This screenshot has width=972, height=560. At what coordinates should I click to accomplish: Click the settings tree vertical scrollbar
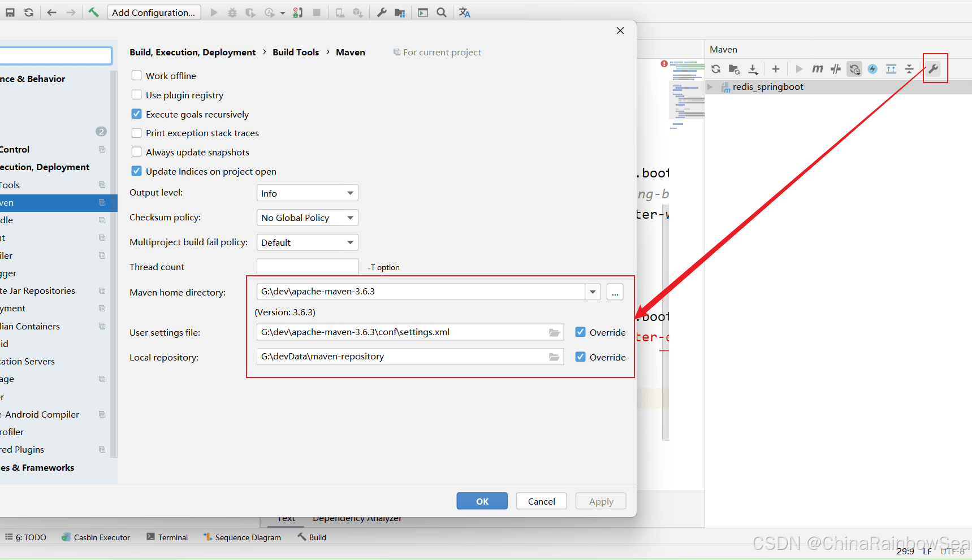pyautogui.click(x=114, y=264)
